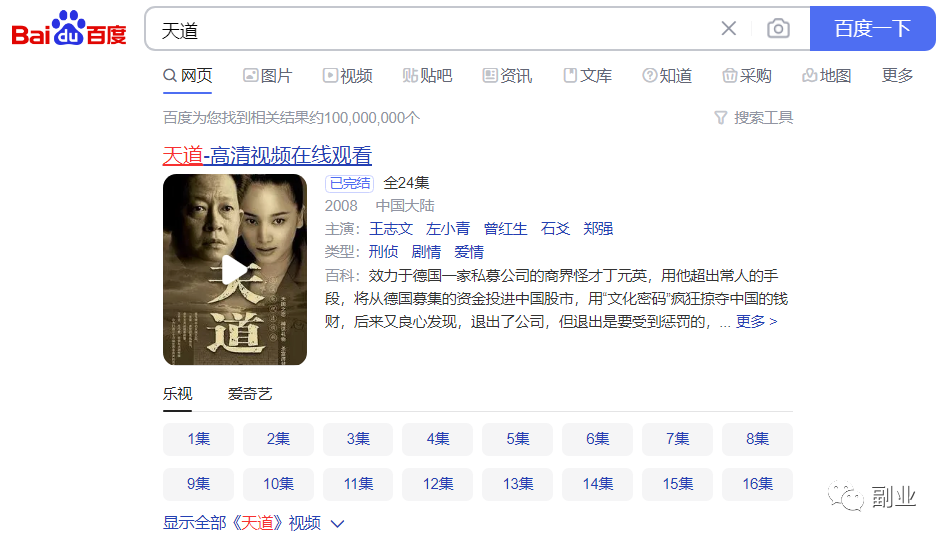Screen dimensions: 947x538
Task: Switch to the 文库 tab
Action: coord(587,75)
